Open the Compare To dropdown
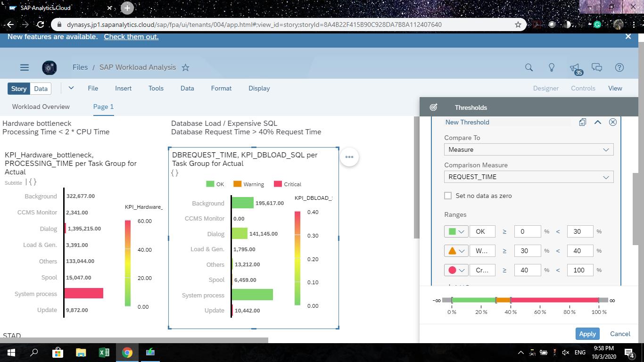 [528, 149]
